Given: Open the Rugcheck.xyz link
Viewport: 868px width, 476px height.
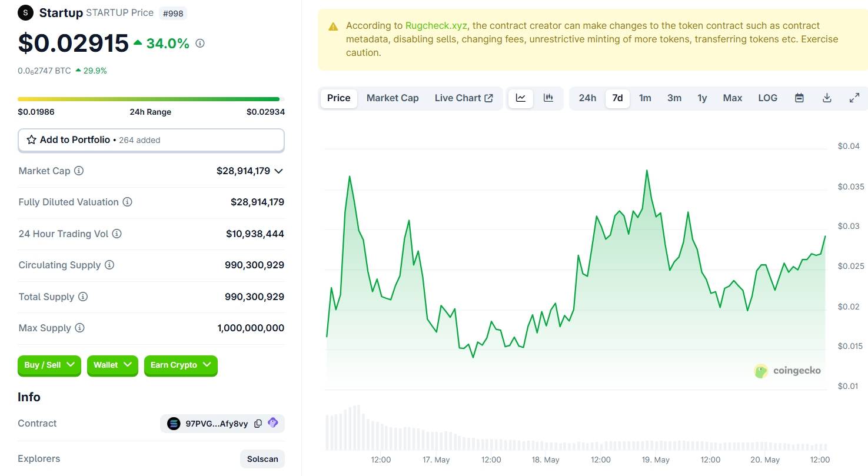Looking at the screenshot, I should (x=435, y=26).
